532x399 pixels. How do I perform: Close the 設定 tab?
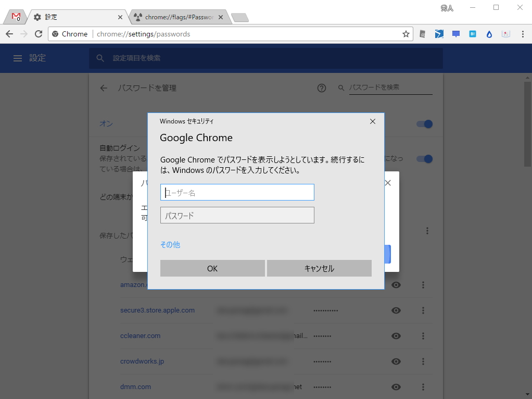point(120,17)
